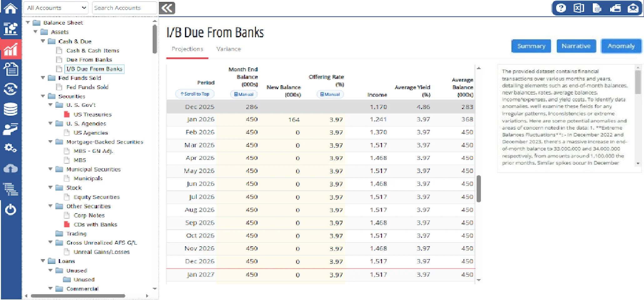644x301 pixels.
Task: Click the Summary button
Action: click(x=531, y=46)
